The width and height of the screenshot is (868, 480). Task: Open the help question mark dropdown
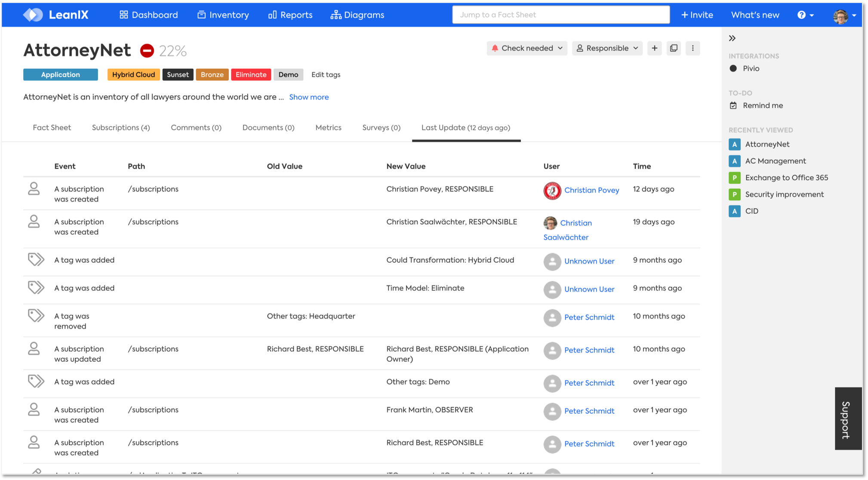(x=805, y=15)
